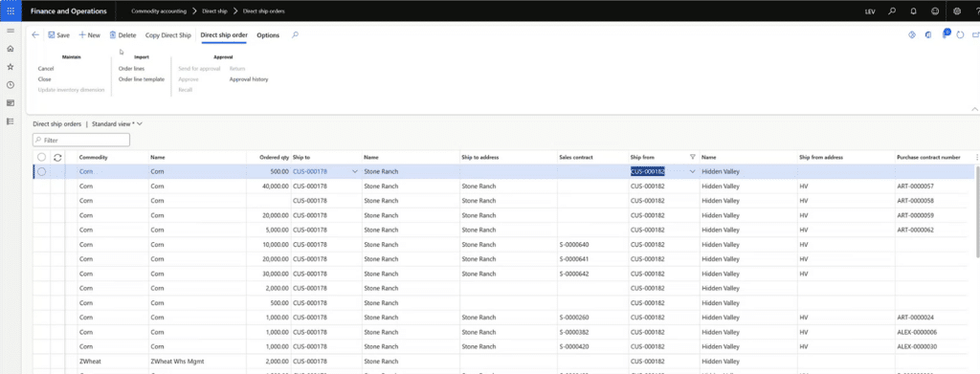
Task: Open Ship to CUS-000178 dropdown arrow
Action: click(356, 172)
